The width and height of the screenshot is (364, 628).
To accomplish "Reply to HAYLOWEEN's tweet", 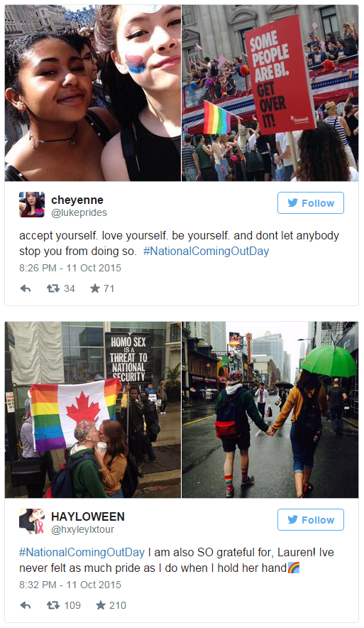I will 26,605.
